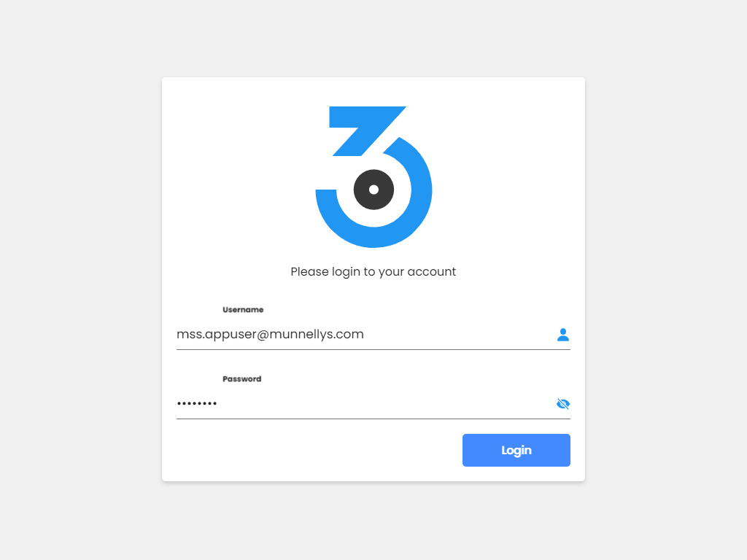Click the Username label
Screen dimensions: 747x560
[243, 309]
